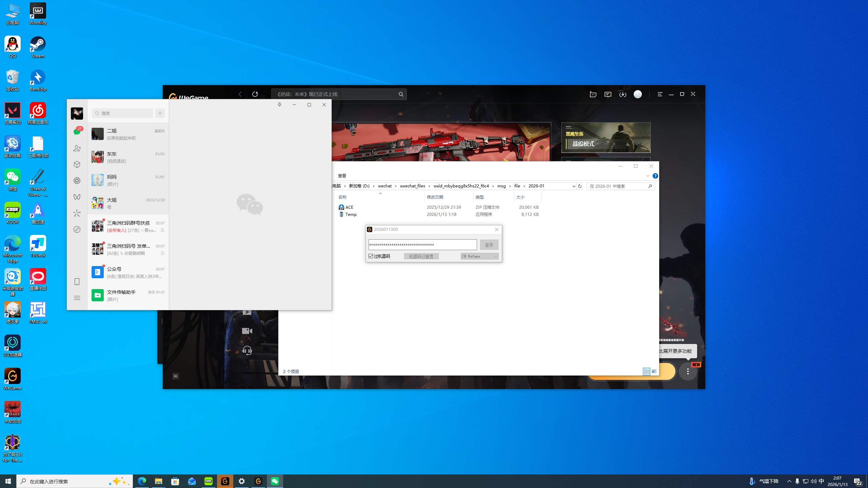Open WeChat contacts icon in sidebar
This screenshot has width=868, height=488.
[x=77, y=148]
